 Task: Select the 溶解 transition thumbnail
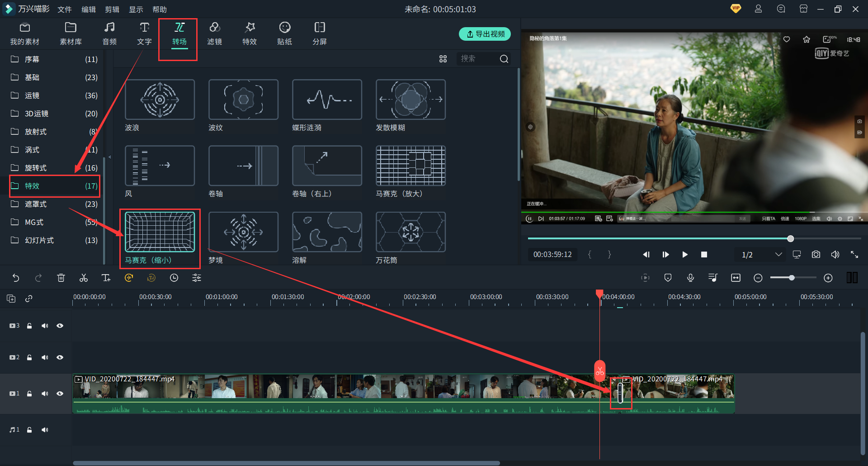[x=327, y=232]
